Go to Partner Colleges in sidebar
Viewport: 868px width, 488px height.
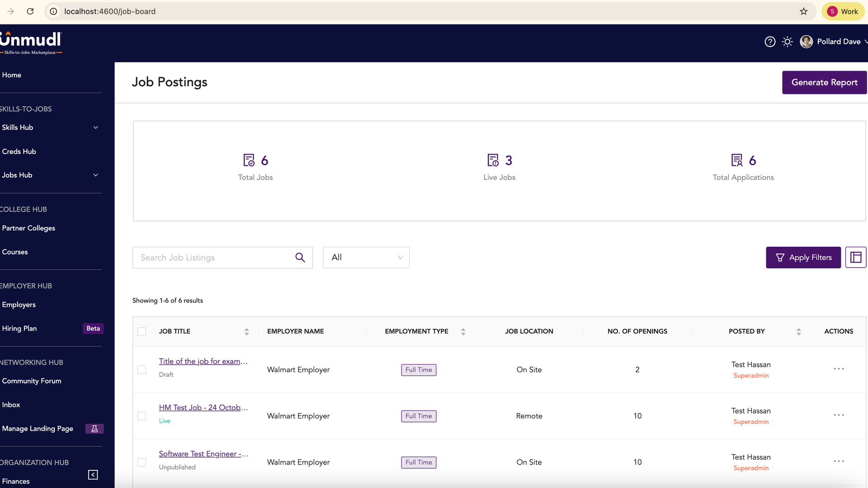(x=28, y=228)
